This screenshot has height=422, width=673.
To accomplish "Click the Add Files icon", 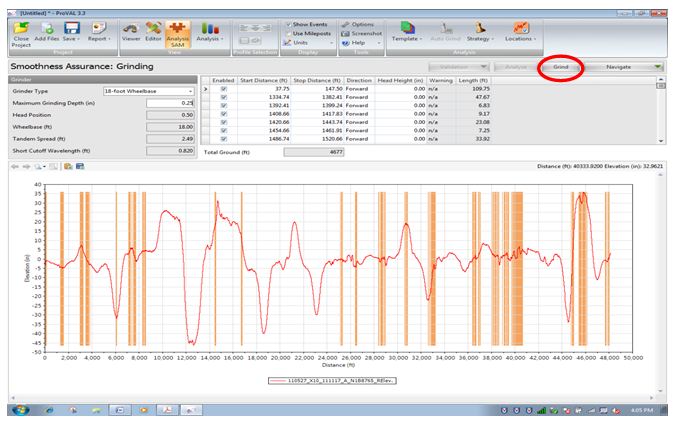I will (x=47, y=29).
